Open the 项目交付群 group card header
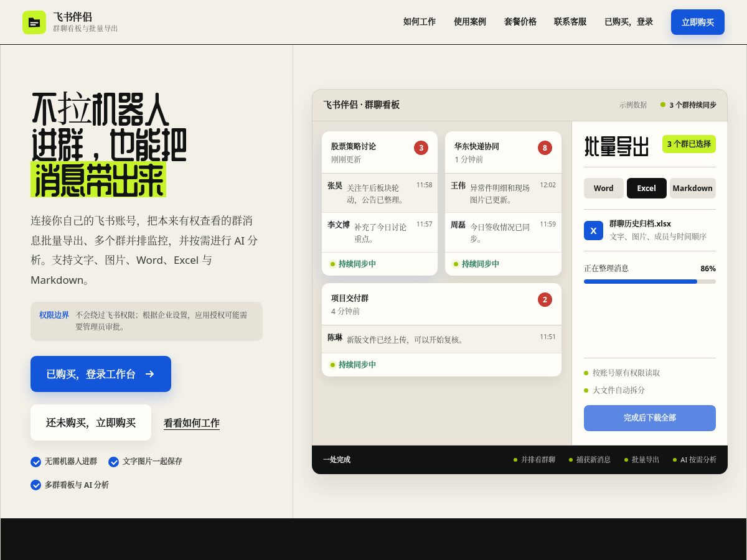This screenshot has width=747, height=560. [x=441, y=304]
